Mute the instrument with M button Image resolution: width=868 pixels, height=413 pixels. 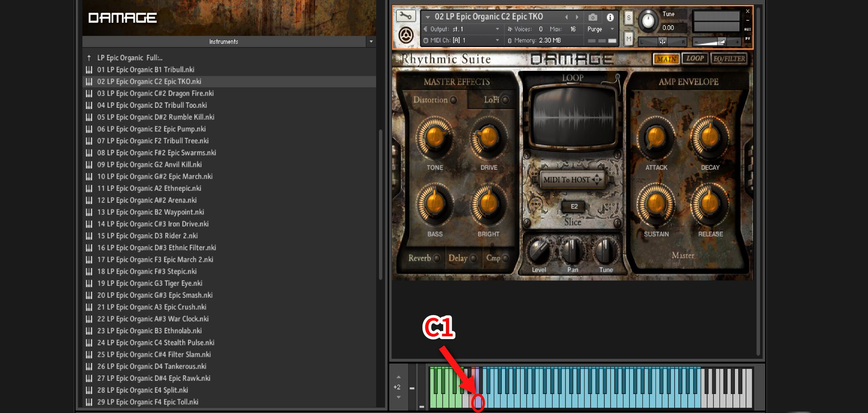(629, 39)
